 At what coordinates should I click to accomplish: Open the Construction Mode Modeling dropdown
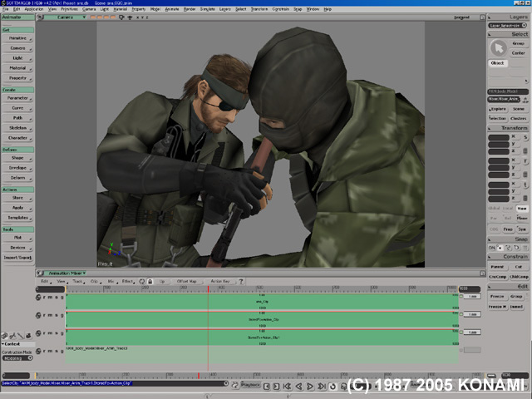tap(17, 358)
